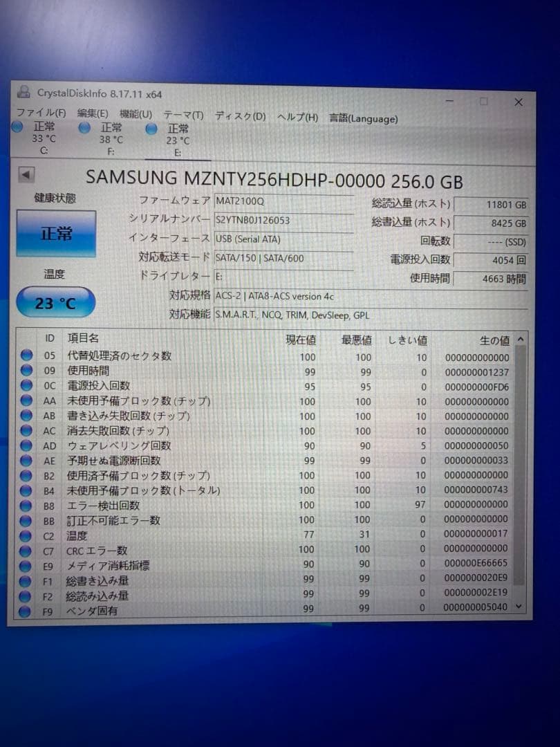560x747 pixels.
Task: Click raw value 000000005040
Action: [475, 607]
